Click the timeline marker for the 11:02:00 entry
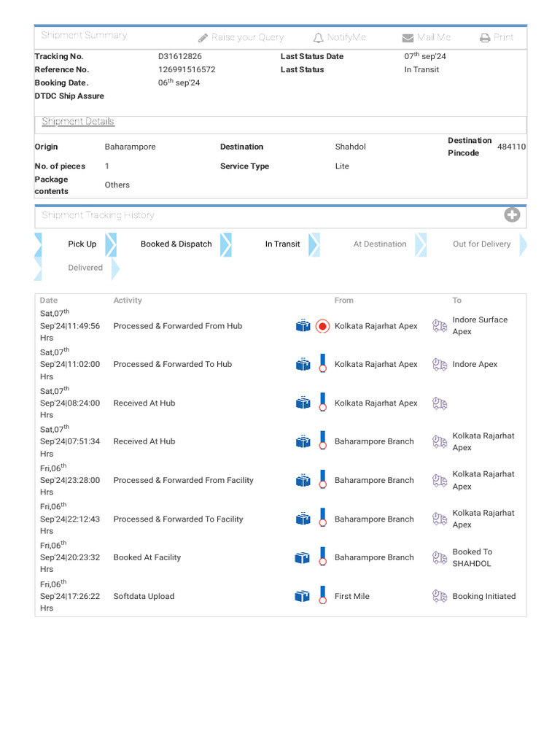This screenshot has width=560, height=747. 323,363
